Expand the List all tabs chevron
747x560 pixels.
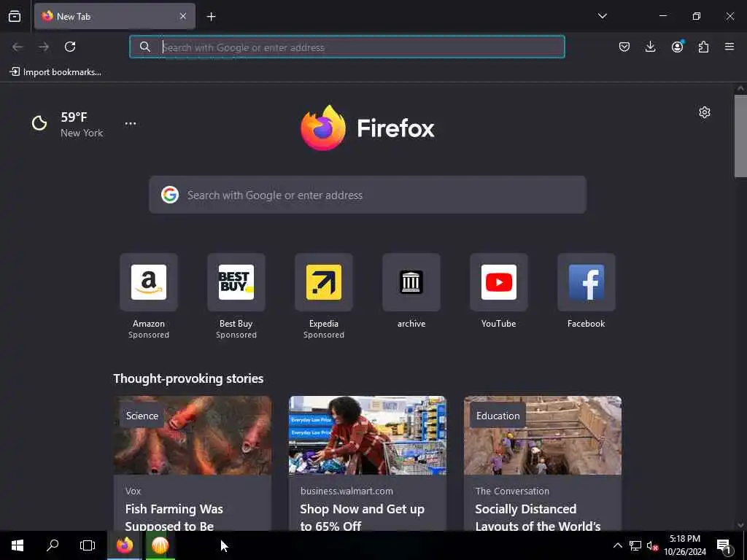pyautogui.click(x=602, y=16)
